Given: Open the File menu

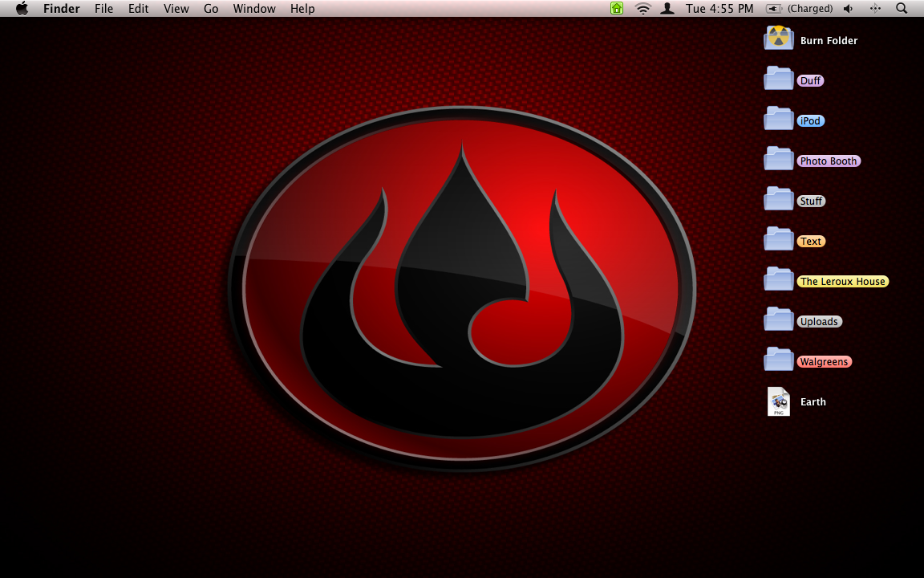Looking at the screenshot, I should pos(103,9).
